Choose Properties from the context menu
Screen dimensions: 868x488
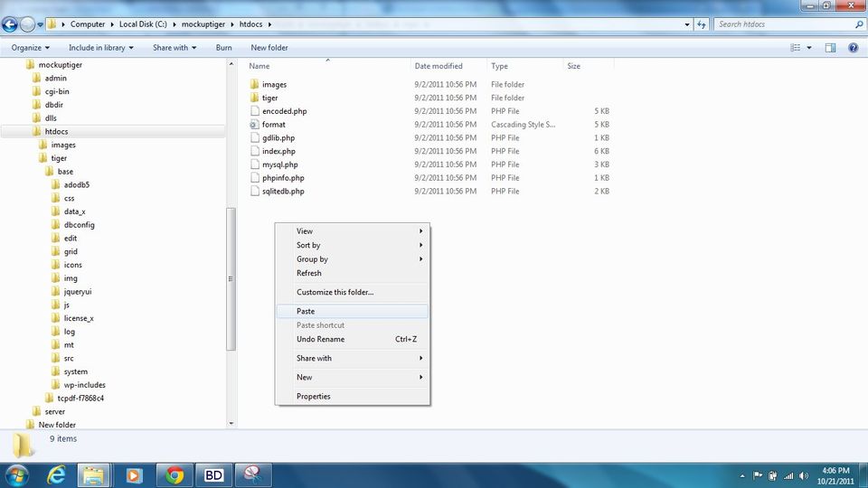(352, 396)
